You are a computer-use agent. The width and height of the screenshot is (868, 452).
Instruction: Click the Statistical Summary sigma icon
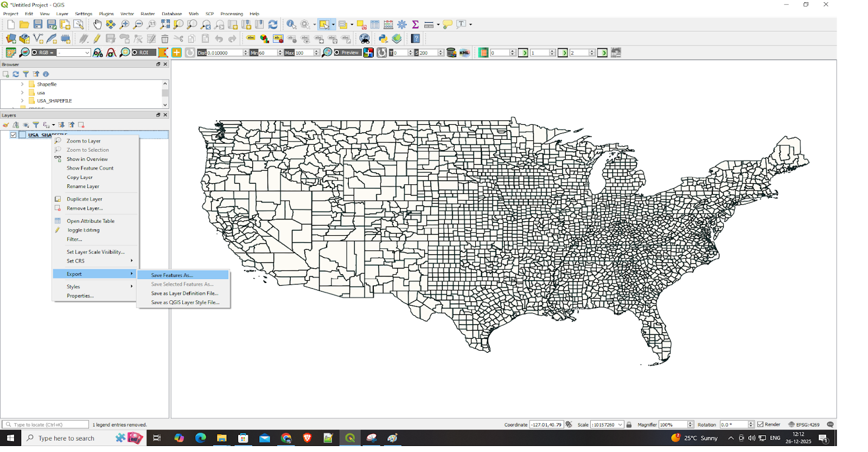click(416, 24)
